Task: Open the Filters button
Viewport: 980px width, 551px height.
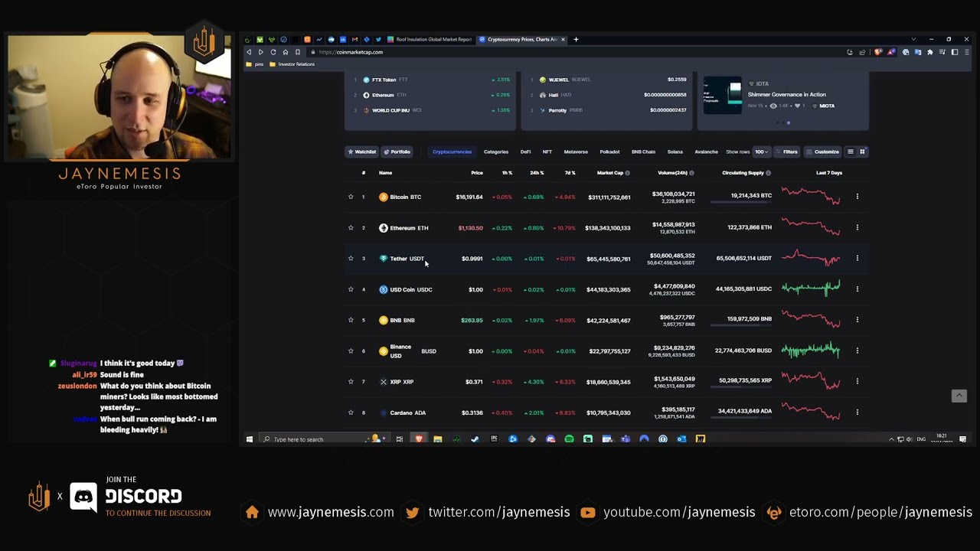Action: 786,152
